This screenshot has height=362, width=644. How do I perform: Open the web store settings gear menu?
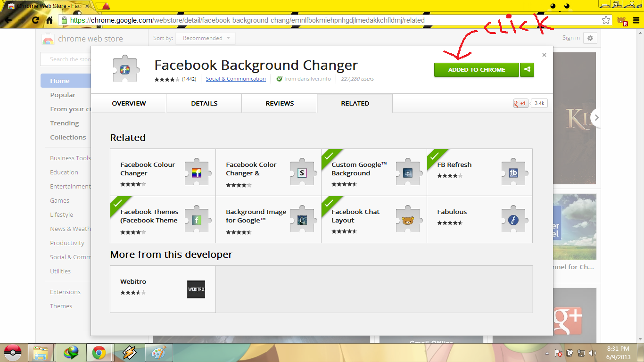[x=590, y=38]
